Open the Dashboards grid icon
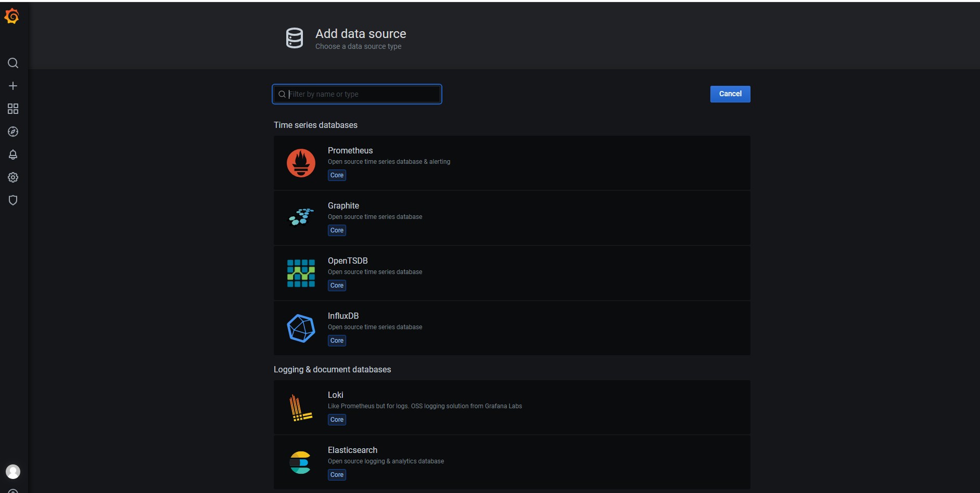Screen dimensions: 980x493 (13, 109)
